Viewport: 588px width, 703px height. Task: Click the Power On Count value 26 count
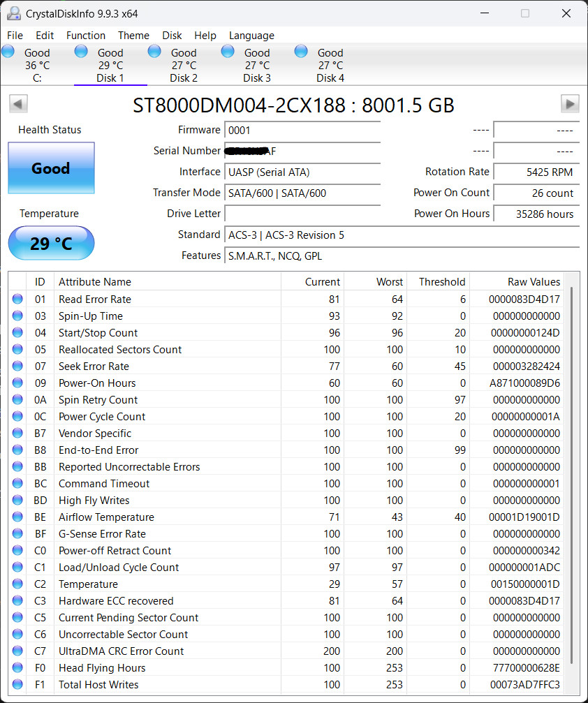pyautogui.click(x=536, y=193)
